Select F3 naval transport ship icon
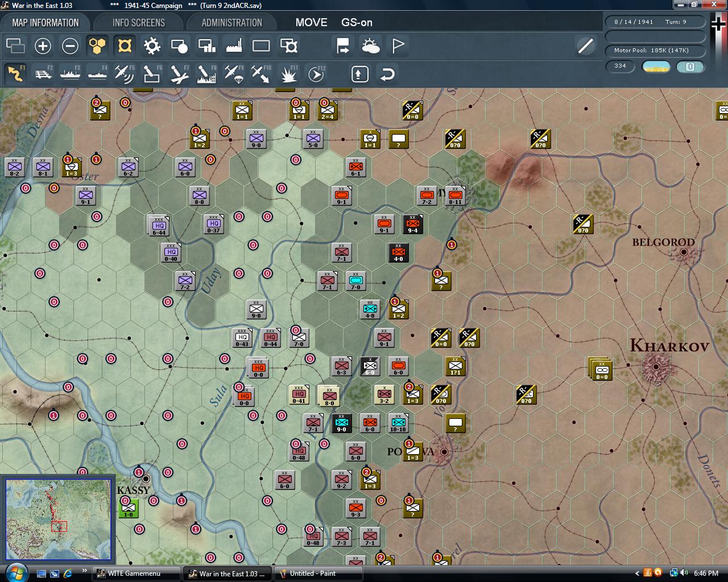Viewport: 728px width, 582px height. click(70, 74)
